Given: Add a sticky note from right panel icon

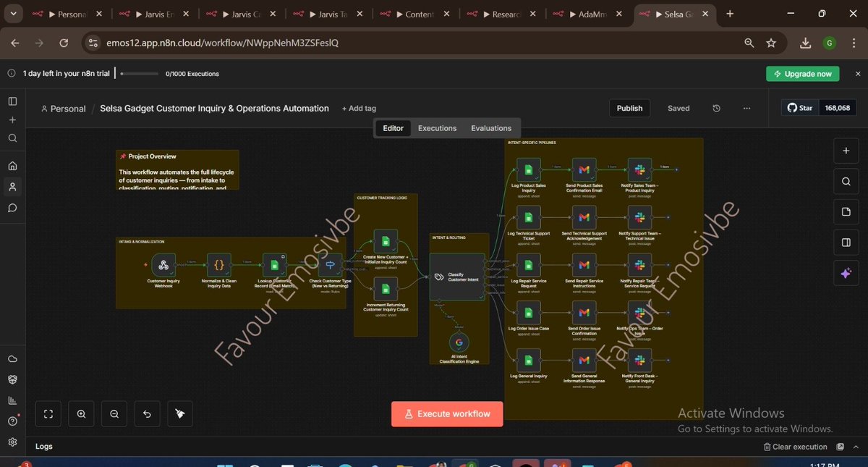Looking at the screenshot, I should 846,211.
